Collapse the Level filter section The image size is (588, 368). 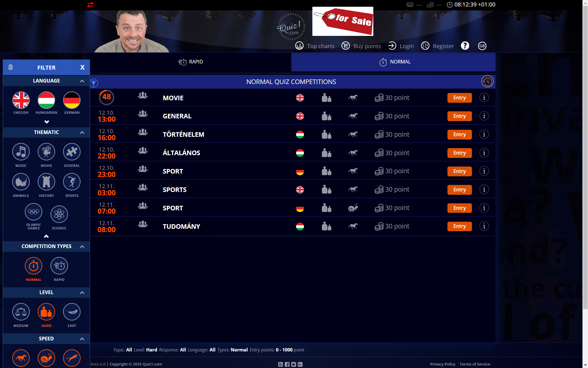pyautogui.click(x=82, y=293)
